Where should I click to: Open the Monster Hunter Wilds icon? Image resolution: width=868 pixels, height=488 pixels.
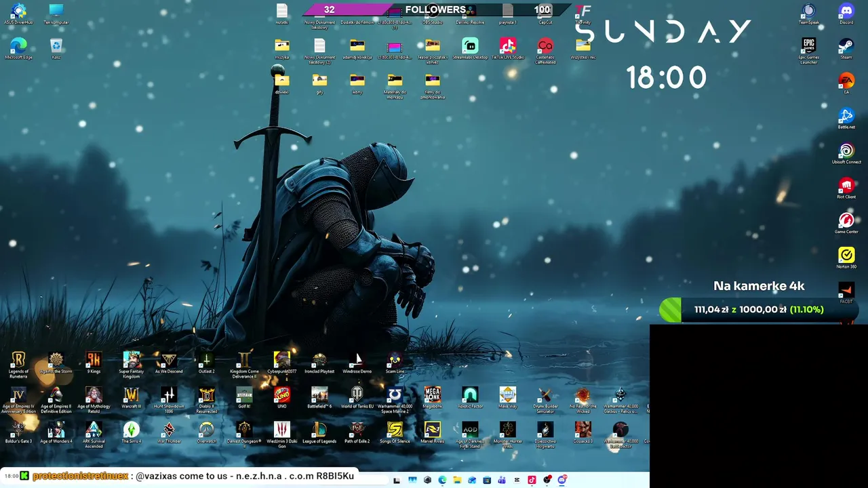pyautogui.click(x=508, y=434)
